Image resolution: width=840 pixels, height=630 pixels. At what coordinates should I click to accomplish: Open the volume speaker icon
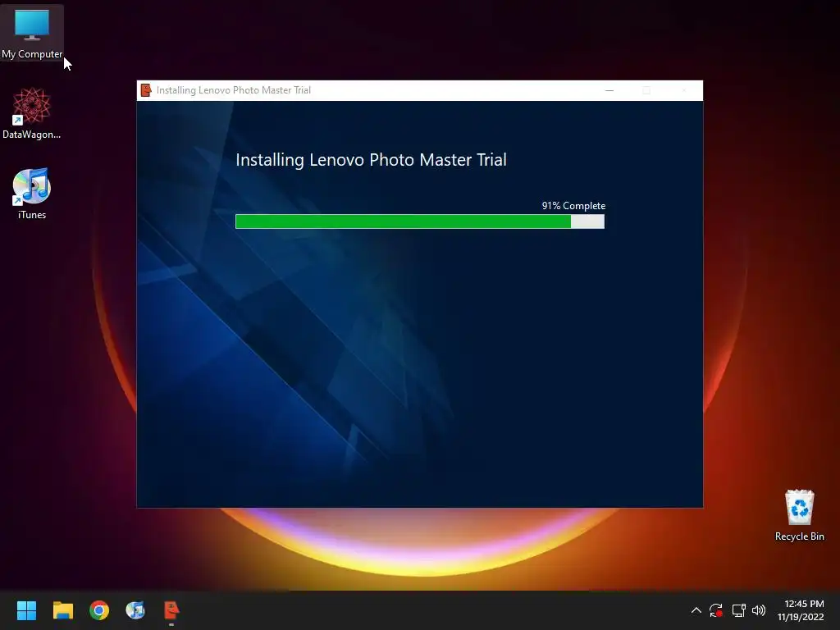(x=759, y=610)
